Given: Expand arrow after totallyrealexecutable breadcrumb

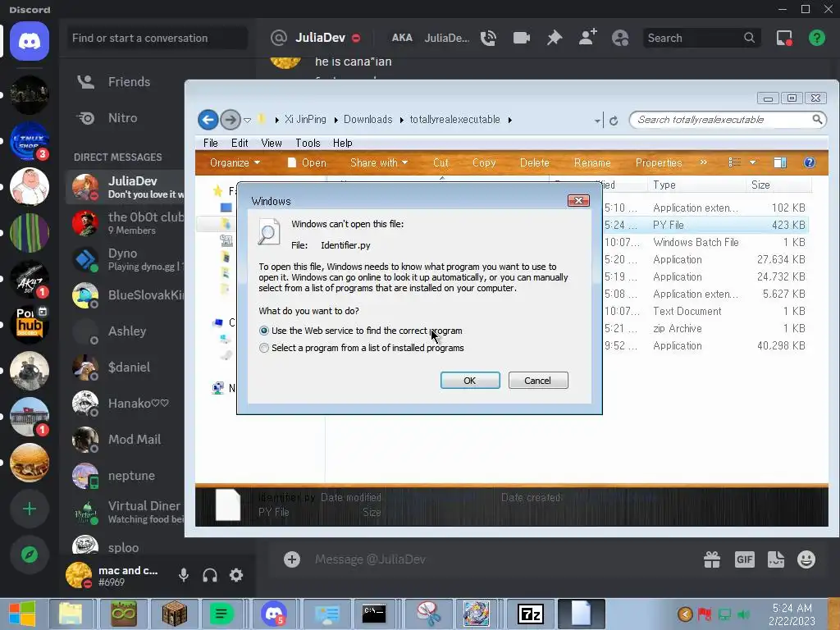Looking at the screenshot, I should 510,120.
